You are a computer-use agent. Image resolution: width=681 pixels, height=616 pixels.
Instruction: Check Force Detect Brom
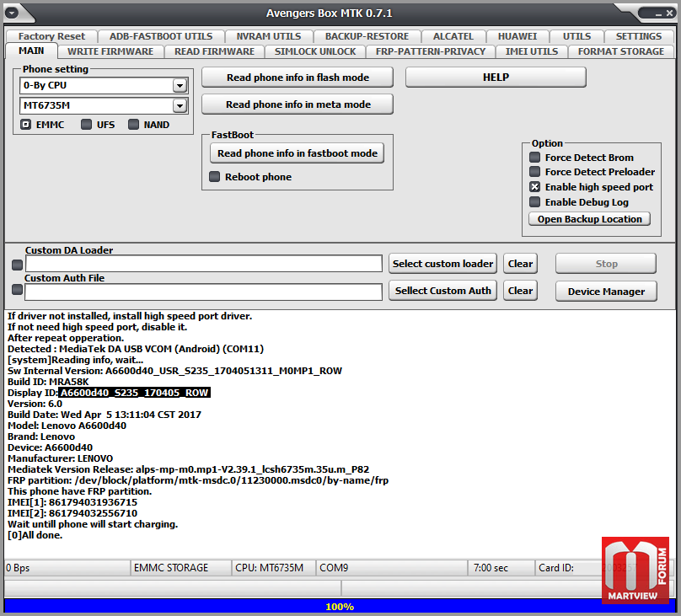coord(535,157)
